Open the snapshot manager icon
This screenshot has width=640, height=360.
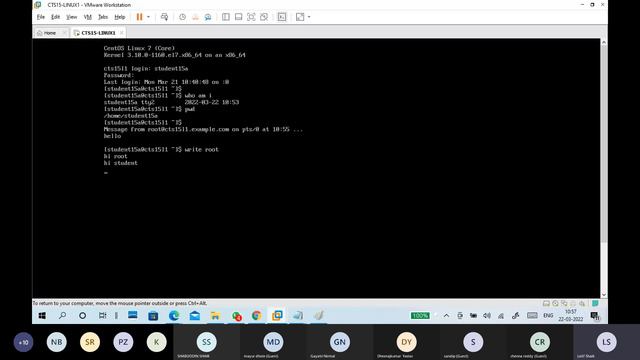point(208,17)
